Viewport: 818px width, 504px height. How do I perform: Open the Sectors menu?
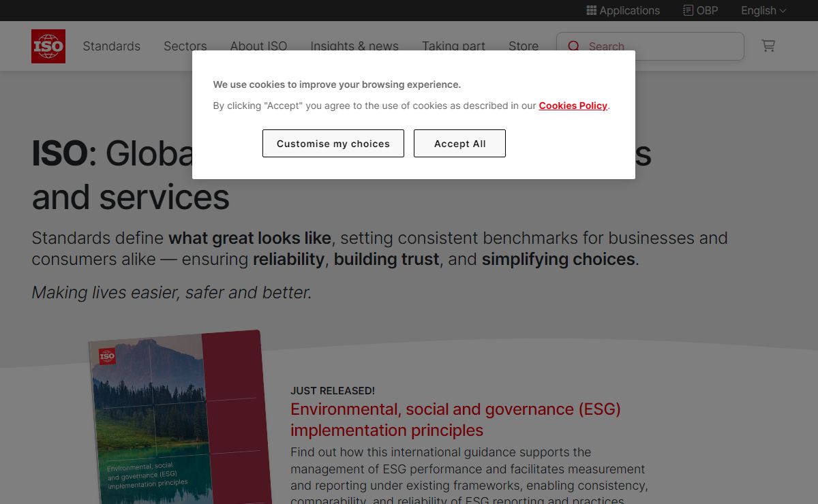[x=185, y=46]
